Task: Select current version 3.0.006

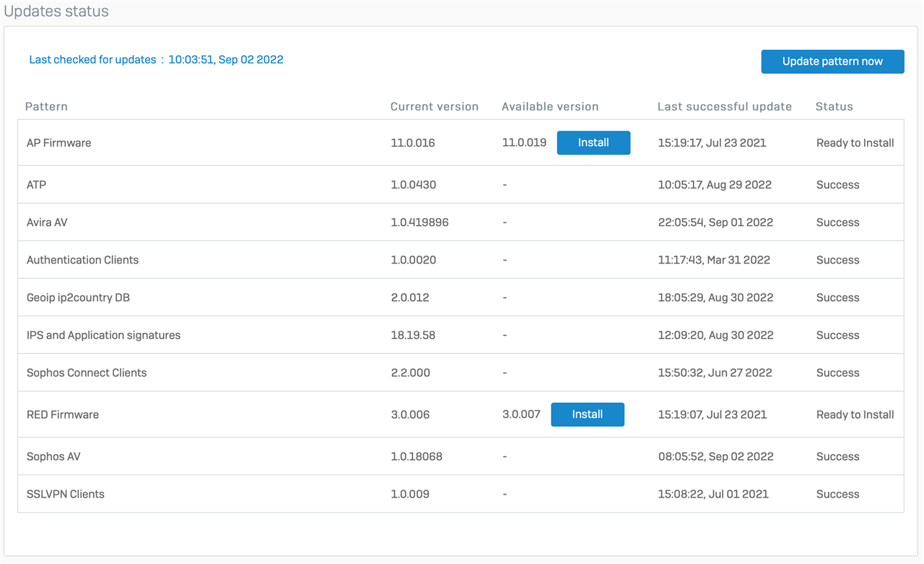Action: pos(410,415)
